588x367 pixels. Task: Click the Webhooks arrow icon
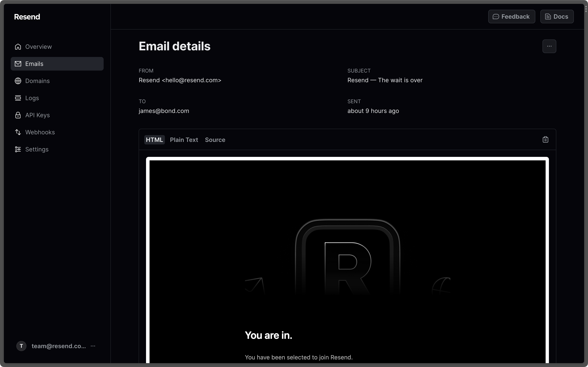click(x=17, y=132)
